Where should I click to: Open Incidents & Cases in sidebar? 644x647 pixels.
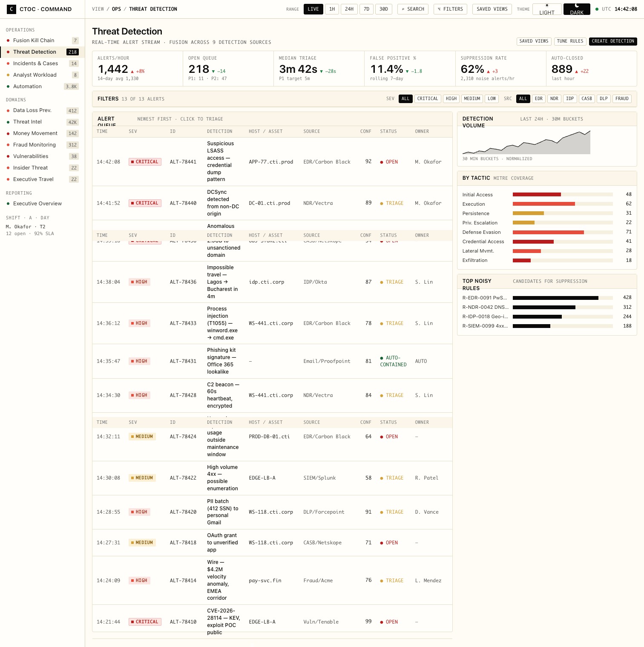coord(43,63)
